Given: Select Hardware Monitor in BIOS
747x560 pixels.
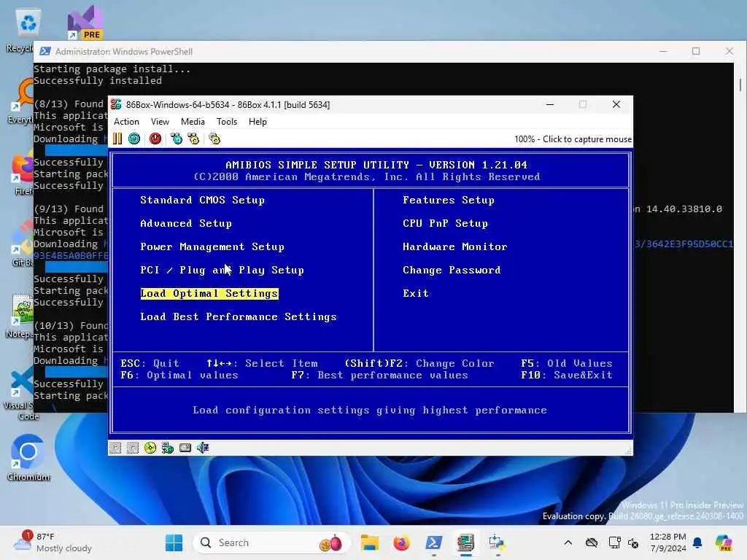Looking at the screenshot, I should [x=455, y=246].
